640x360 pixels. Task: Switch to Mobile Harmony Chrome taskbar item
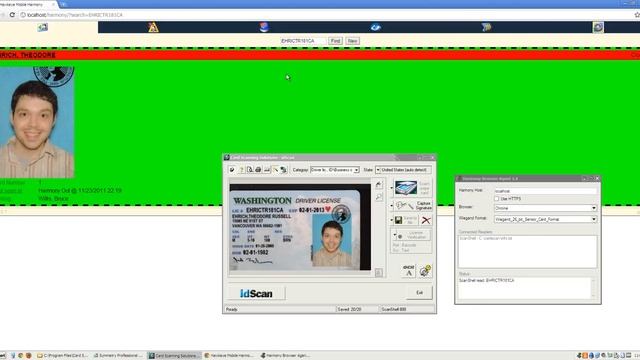click(x=230, y=356)
